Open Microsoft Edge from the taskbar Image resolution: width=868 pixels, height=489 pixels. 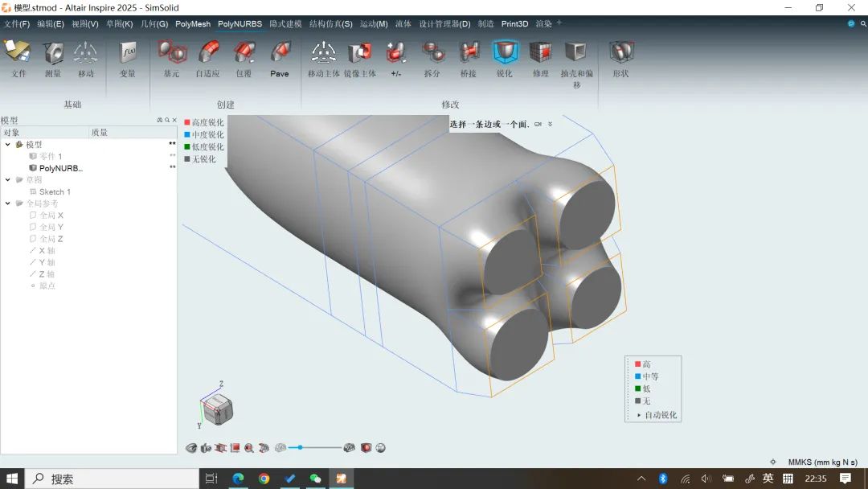[239, 479]
